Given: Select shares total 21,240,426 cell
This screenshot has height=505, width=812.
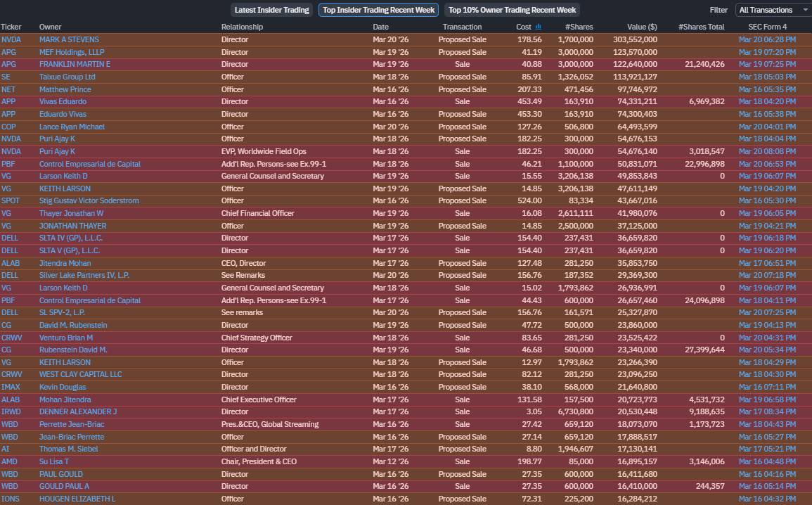Looking at the screenshot, I should [x=704, y=64].
